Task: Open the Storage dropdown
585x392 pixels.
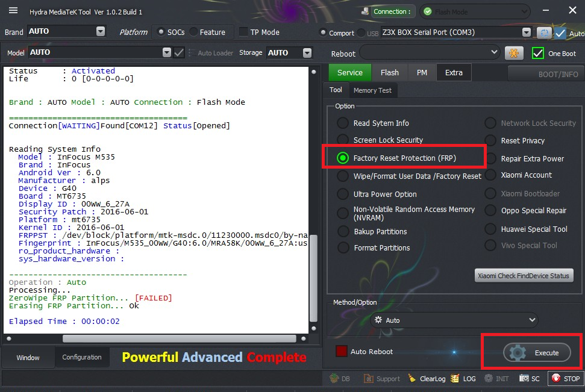Action: (307, 53)
